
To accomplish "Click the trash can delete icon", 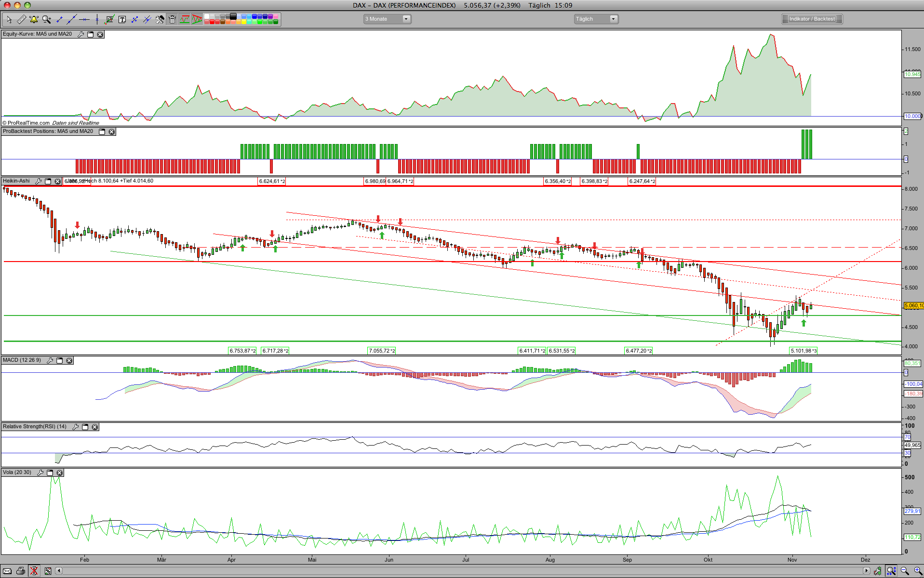I will 172,19.
